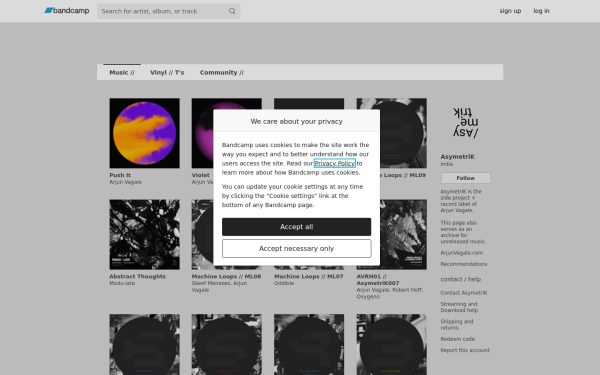Open the Privacy Policy link
Screen dimensions: 600x375
pos(335,163)
